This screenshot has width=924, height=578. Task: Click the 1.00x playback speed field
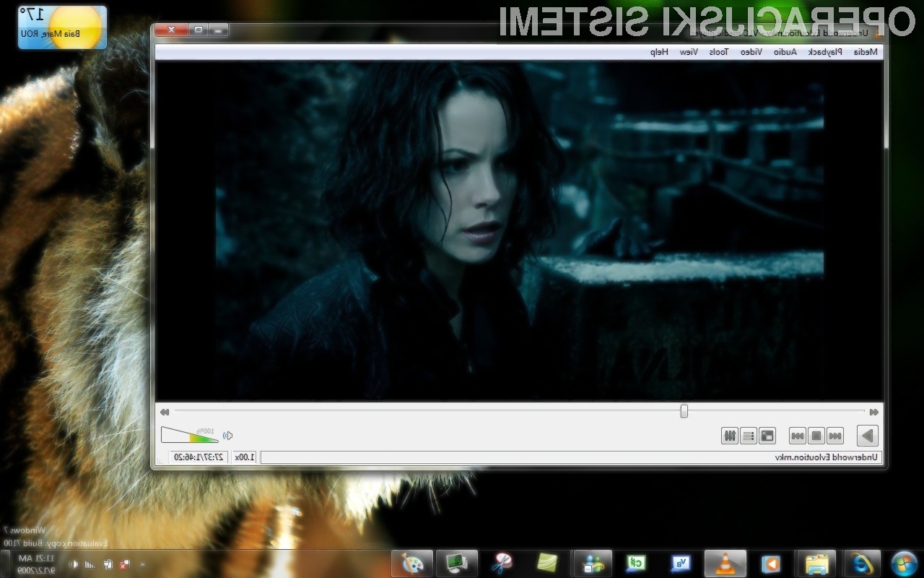pos(245,457)
